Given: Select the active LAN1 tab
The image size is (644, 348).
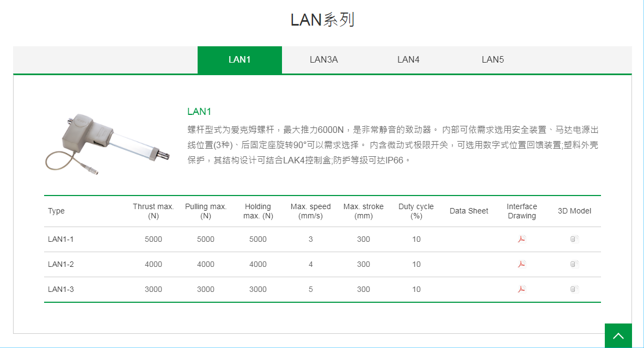Looking at the screenshot, I should [240, 60].
